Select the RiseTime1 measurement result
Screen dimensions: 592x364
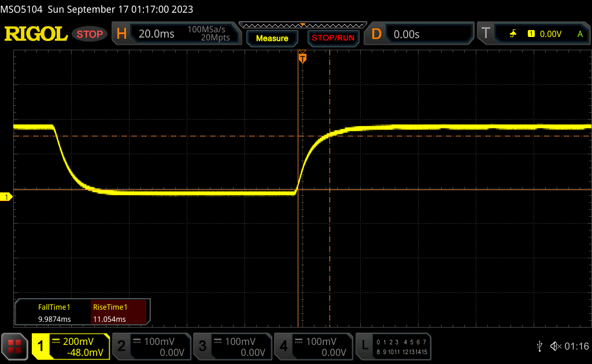pos(119,313)
